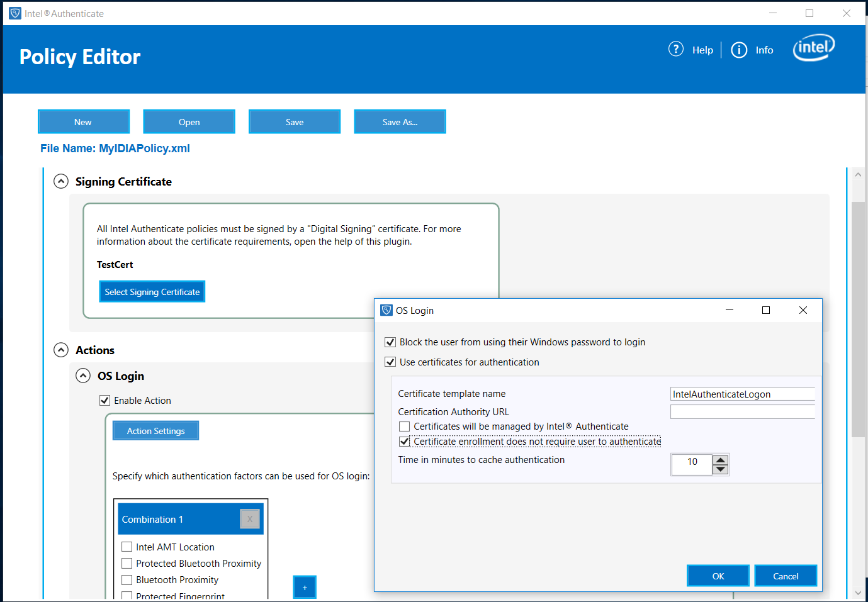This screenshot has width=868, height=602.
Task: Uncheck Block Windows password login option
Action: tap(390, 342)
